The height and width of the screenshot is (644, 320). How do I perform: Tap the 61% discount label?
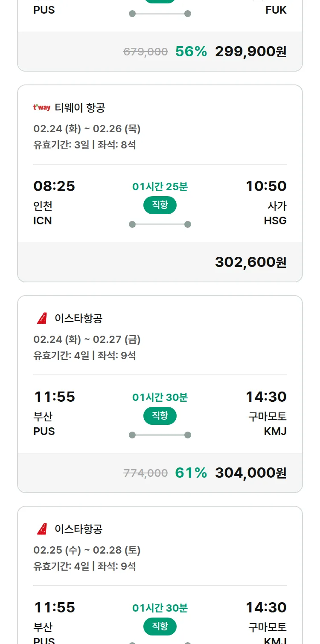coord(191,473)
